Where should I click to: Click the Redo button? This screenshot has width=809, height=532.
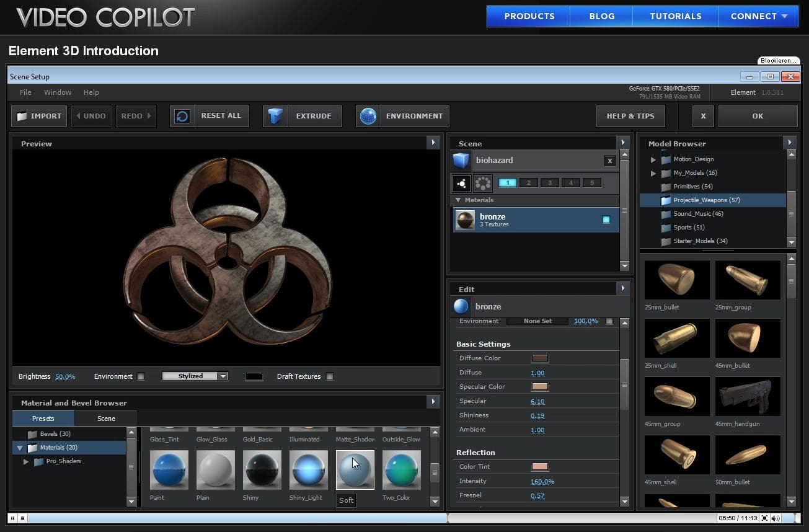[x=135, y=116]
